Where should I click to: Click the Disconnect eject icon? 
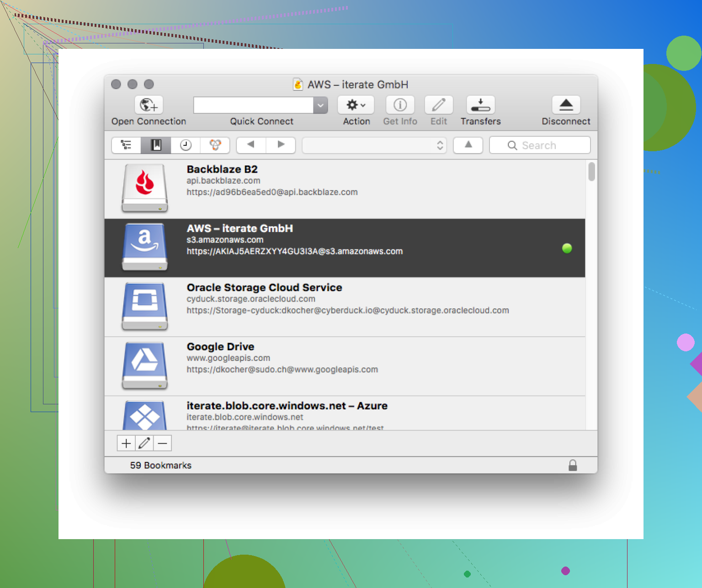pyautogui.click(x=566, y=105)
